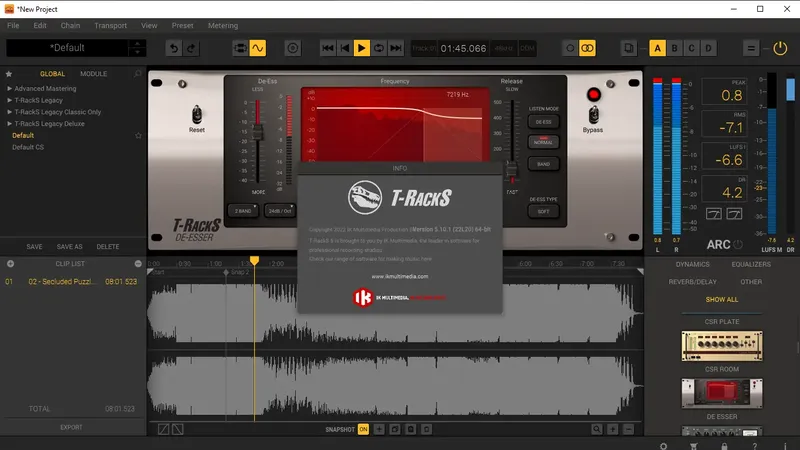Set listen mode to DE-ESS

coord(543,122)
